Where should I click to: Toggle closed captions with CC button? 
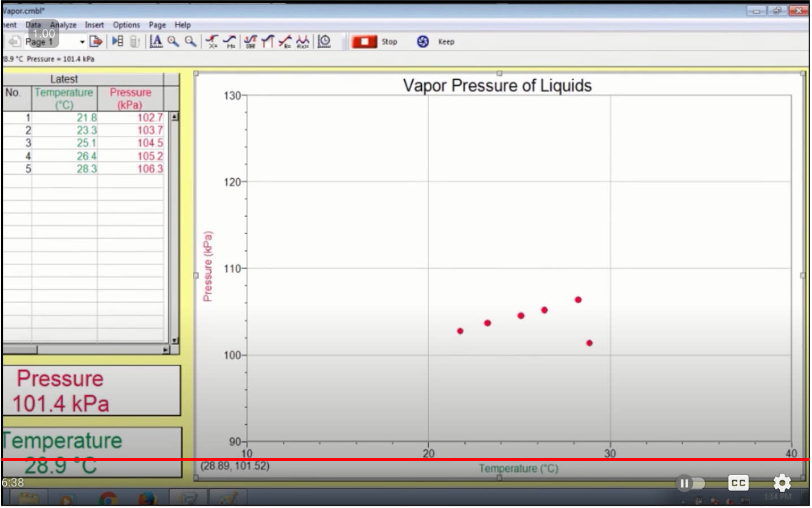(738, 483)
